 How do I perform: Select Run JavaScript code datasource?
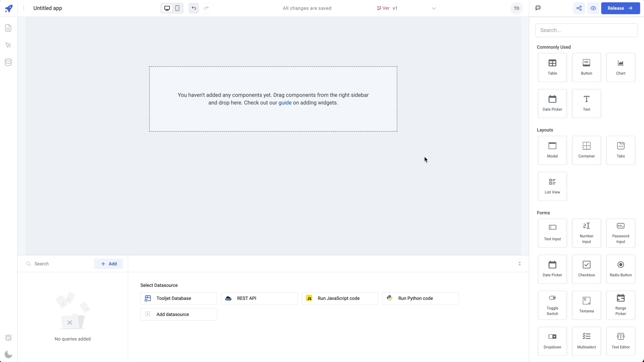pyautogui.click(x=340, y=298)
